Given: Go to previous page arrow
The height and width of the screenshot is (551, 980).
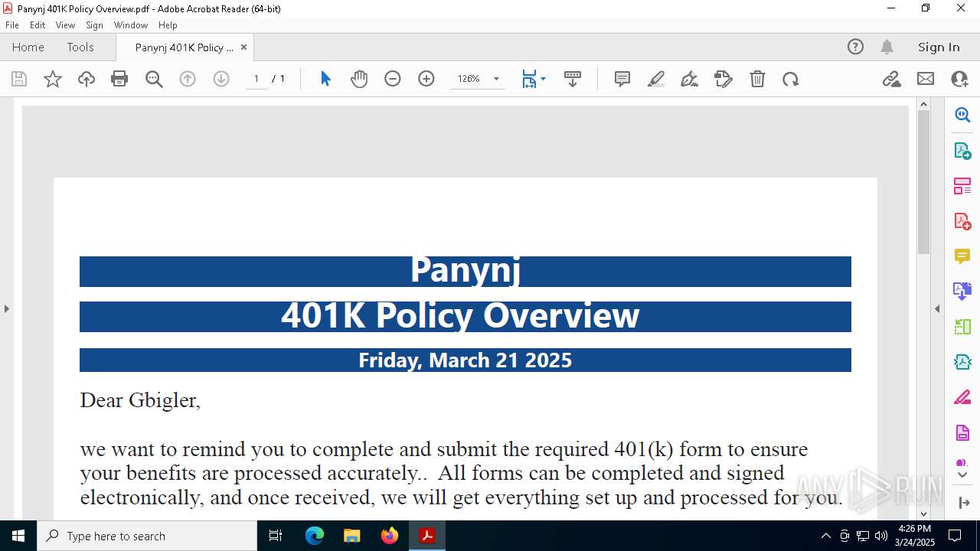Looking at the screenshot, I should (x=188, y=79).
